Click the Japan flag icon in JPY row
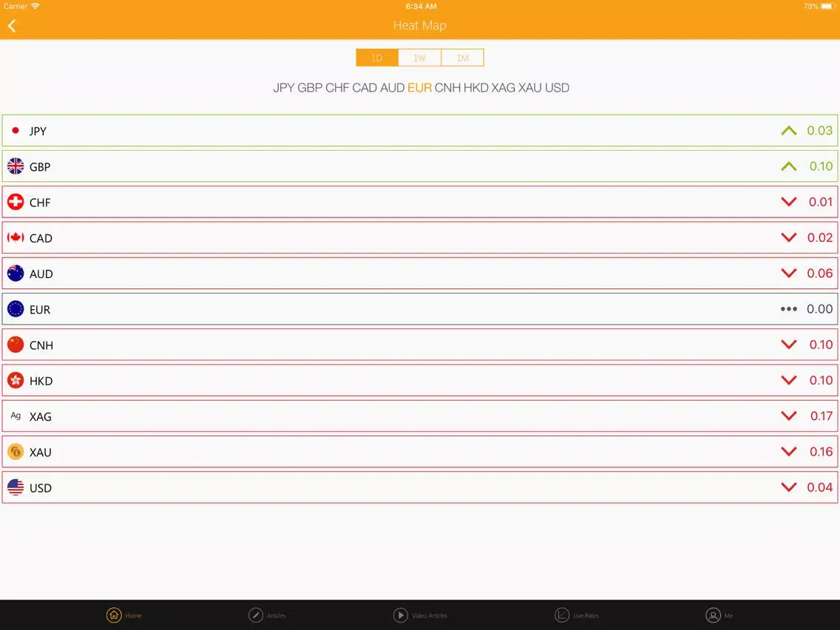The width and height of the screenshot is (840, 630). (x=16, y=130)
